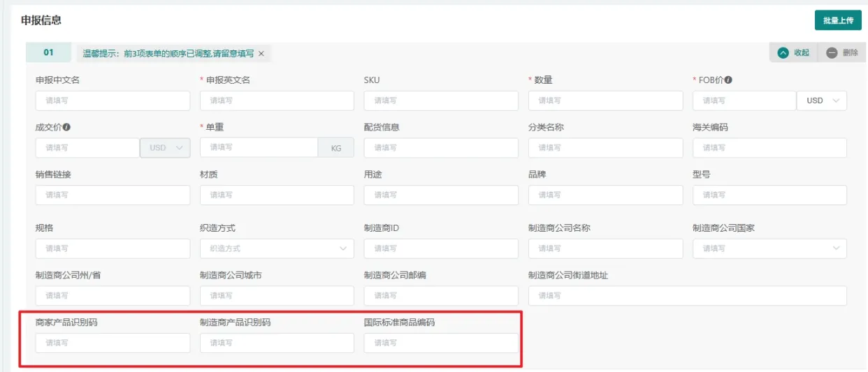
Task: Click the 删除 minus circle icon
Action: 832,53
